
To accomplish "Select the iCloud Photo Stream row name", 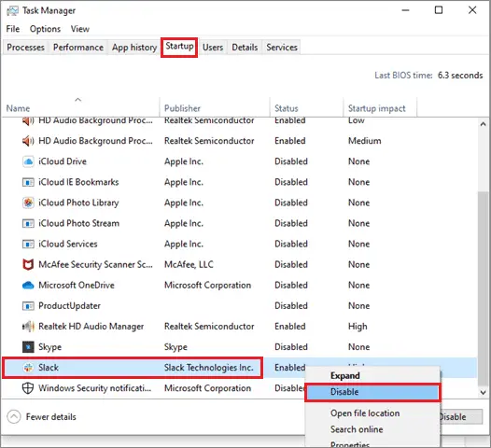I will (79, 223).
